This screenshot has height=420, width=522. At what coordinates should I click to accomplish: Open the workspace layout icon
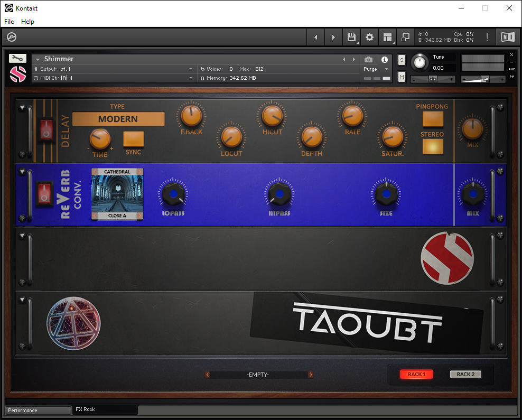pyautogui.click(x=387, y=38)
